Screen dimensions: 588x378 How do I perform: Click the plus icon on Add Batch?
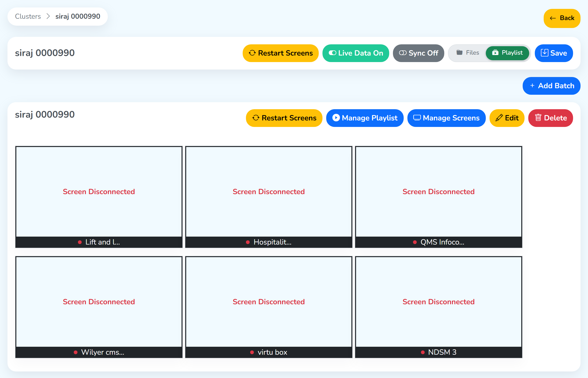(x=532, y=86)
